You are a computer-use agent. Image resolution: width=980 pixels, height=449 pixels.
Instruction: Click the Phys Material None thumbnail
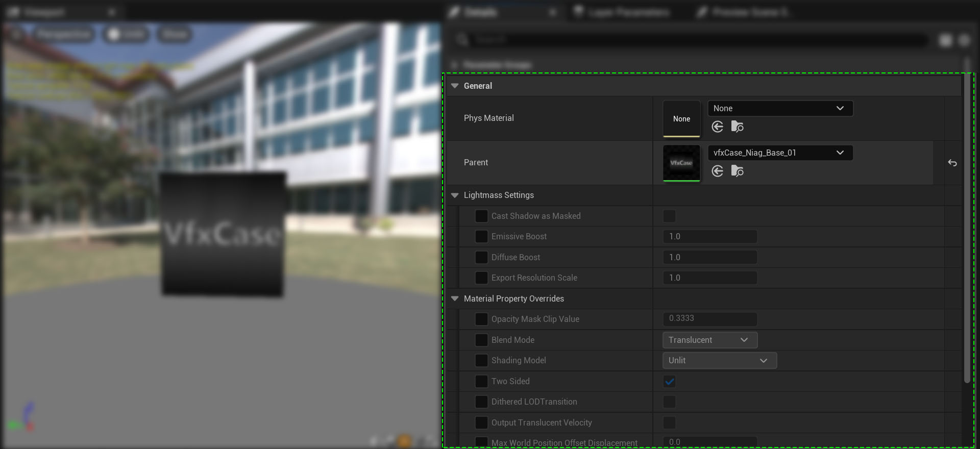681,119
